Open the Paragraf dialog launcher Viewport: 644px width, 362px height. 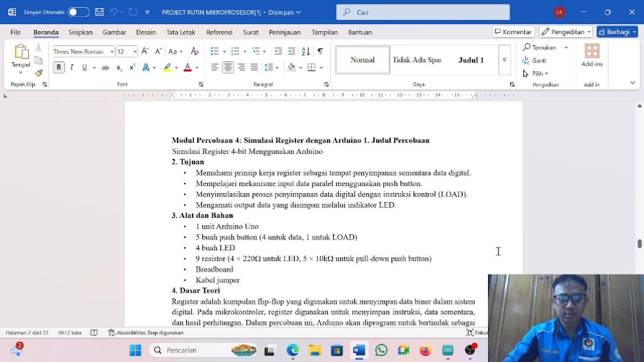[x=326, y=84]
